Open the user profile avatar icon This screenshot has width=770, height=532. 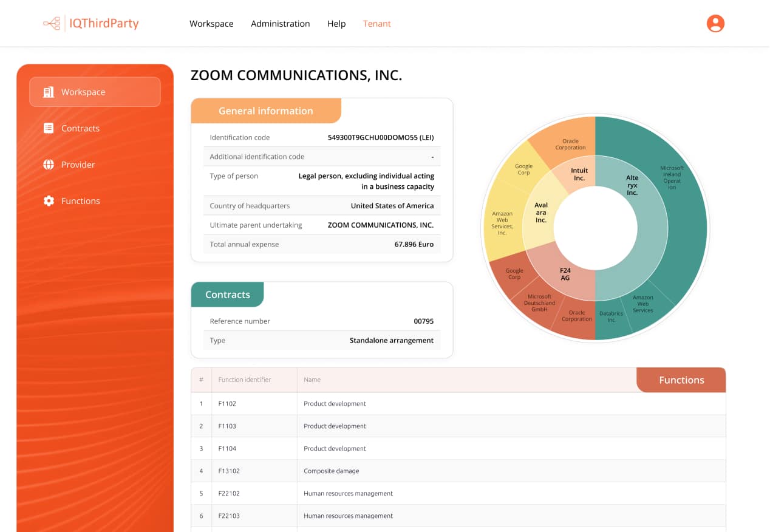coord(715,24)
